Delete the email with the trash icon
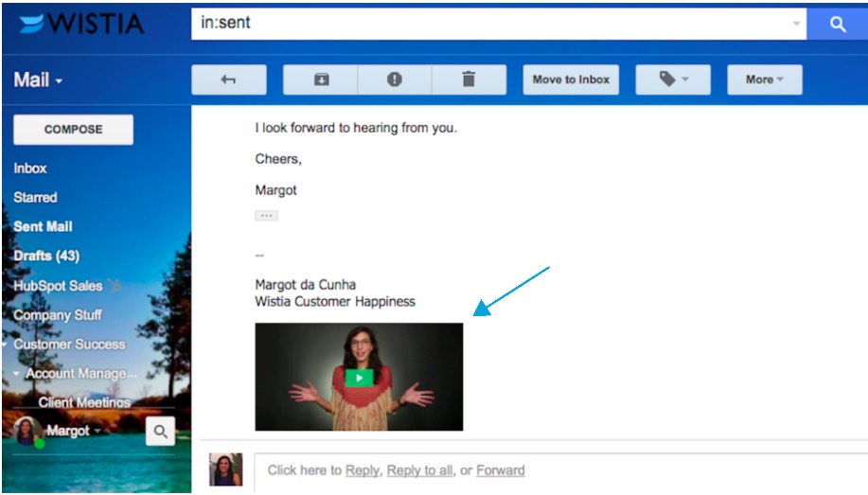Image resolution: width=868 pixels, height=495 pixels. (469, 80)
